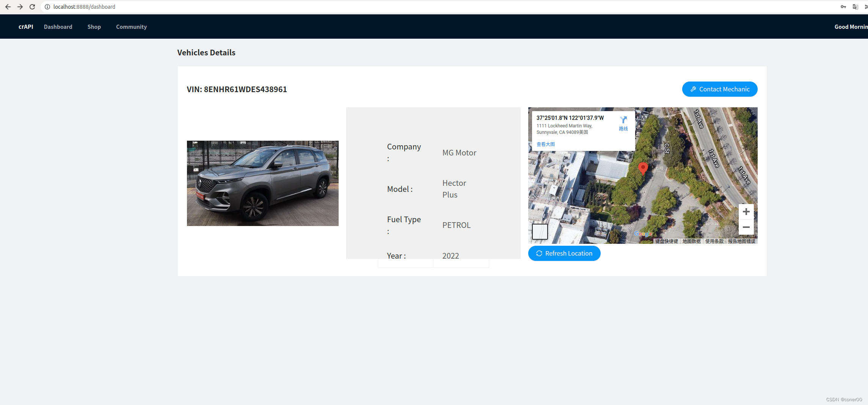Click the MG Motor company value
The height and width of the screenshot is (405, 868).
pyautogui.click(x=459, y=153)
